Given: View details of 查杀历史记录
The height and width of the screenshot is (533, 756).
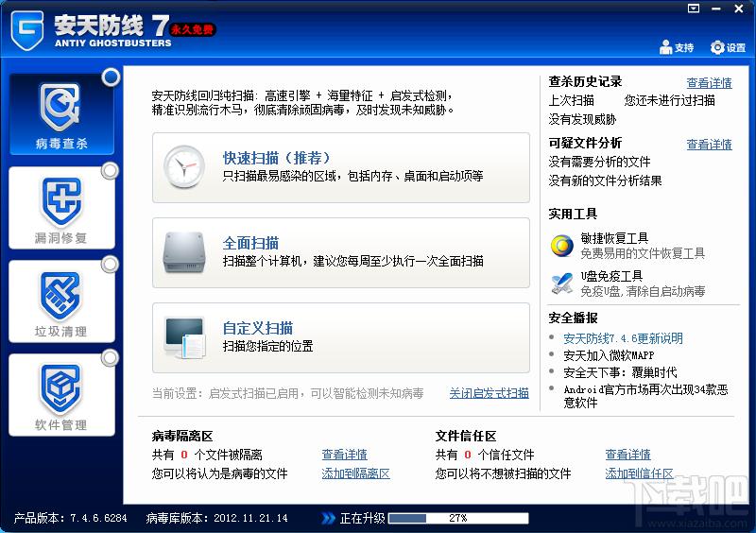Looking at the screenshot, I should [710, 83].
